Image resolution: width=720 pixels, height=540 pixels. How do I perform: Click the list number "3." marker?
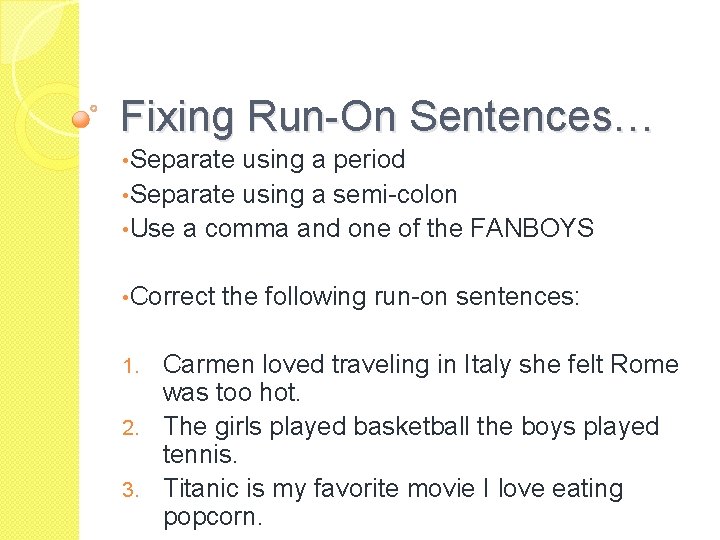[144, 490]
